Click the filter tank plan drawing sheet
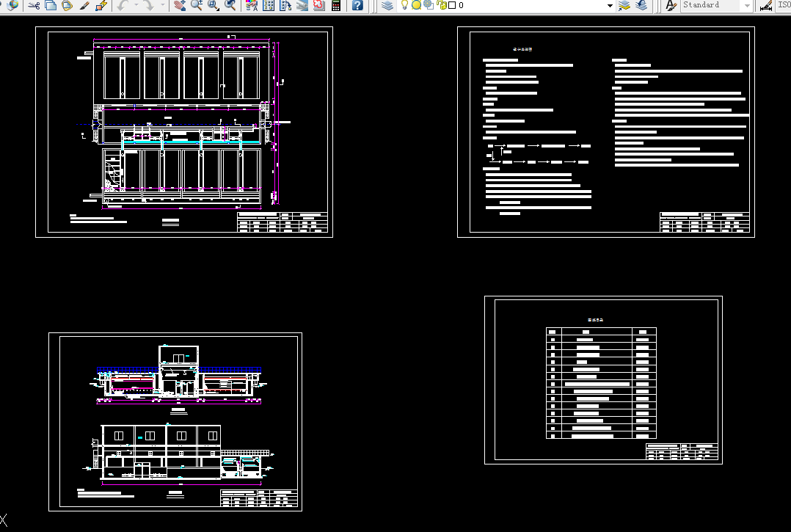Screen dimensions: 791x532 coord(184,132)
